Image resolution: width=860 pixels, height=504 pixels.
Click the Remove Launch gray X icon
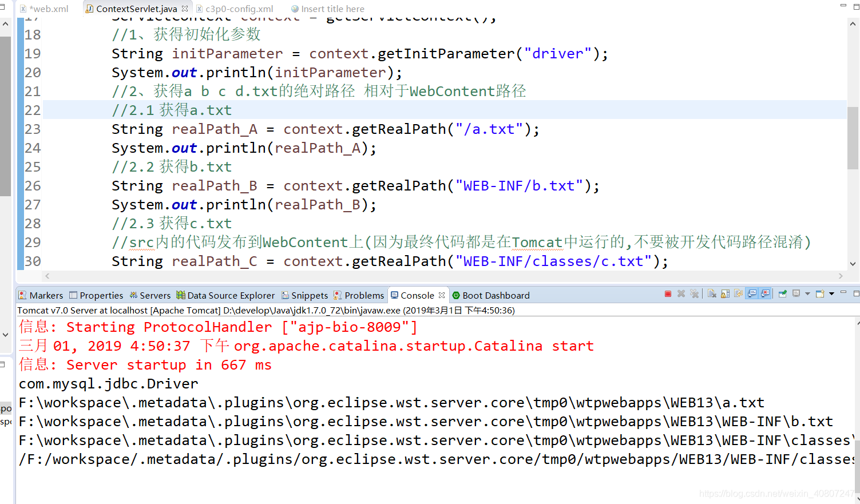(x=681, y=294)
